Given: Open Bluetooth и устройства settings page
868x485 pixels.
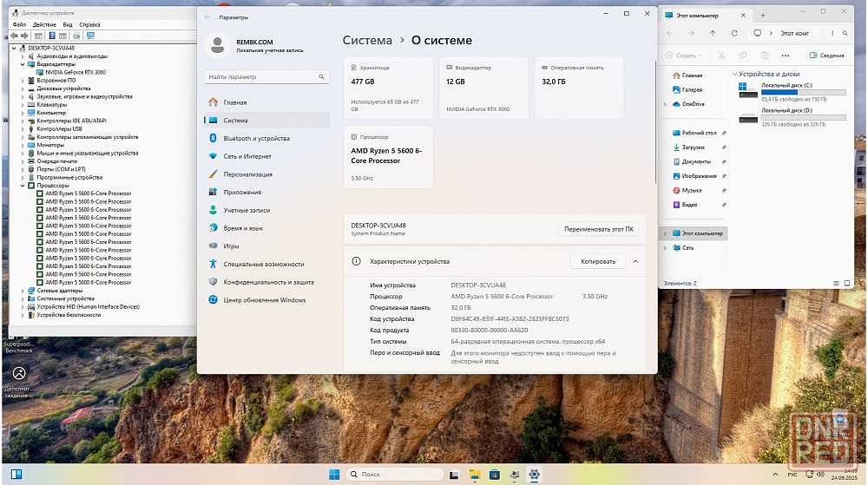Looking at the screenshot, I should pos(256,139).
